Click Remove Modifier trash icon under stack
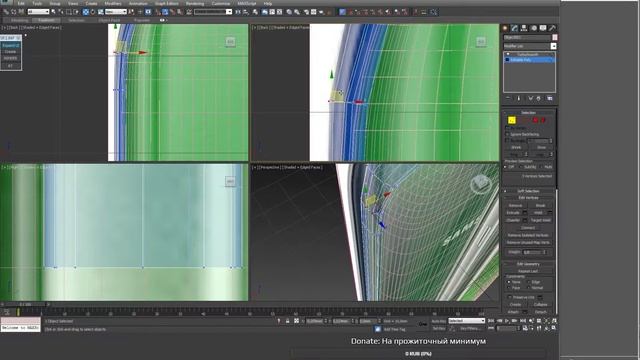 (539, 98)
